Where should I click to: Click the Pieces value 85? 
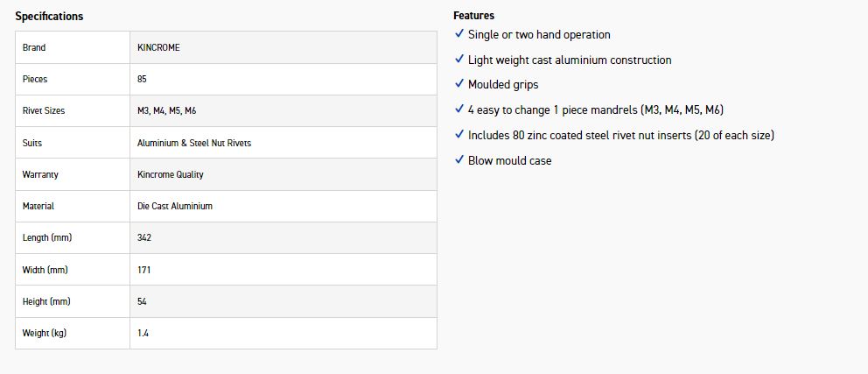(x=142, y=79)
